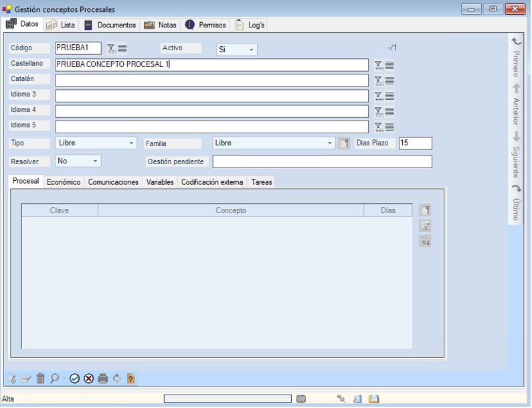Screen dimensions: 532x408
Task: Go to Siguiente record
Action: pyautogui.click(x=517, y=154)
